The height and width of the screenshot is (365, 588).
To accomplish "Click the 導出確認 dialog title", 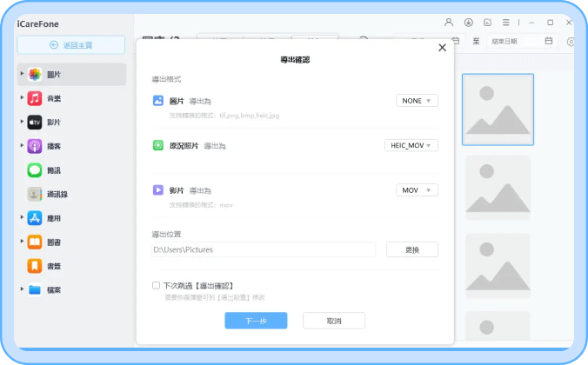I will pos(295,60).
